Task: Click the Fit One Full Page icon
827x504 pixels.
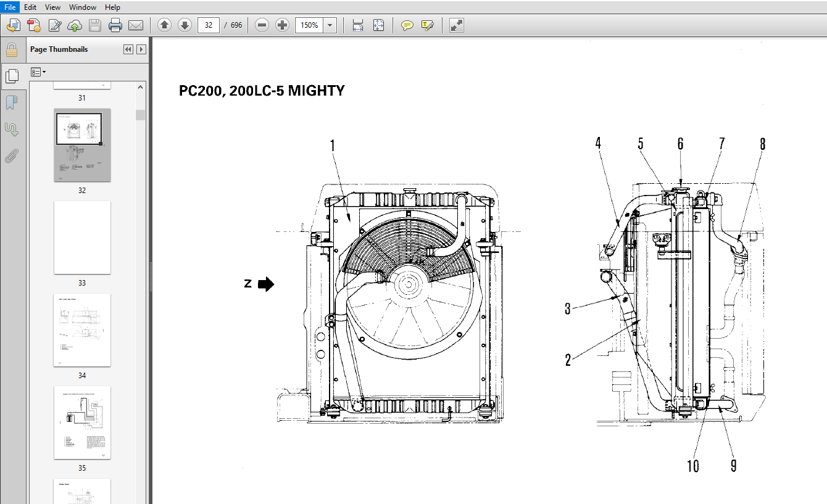Action: pyautogui.click(x=378, y=25)
